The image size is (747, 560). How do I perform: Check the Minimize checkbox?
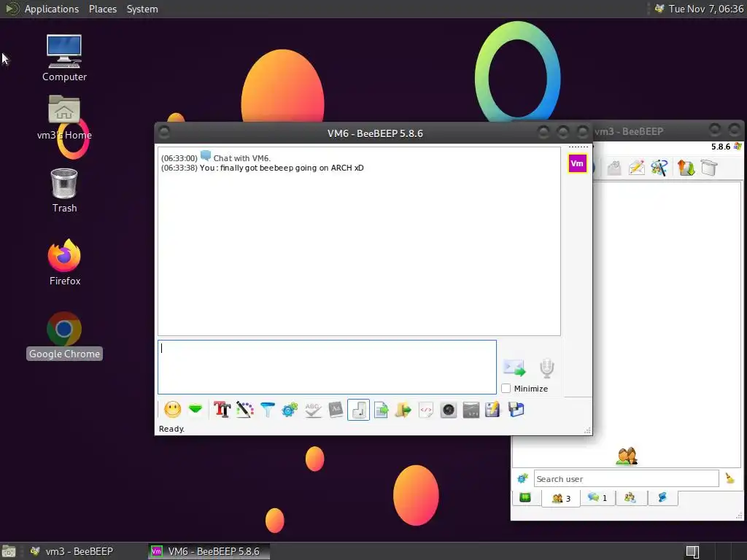pyautogui.click(x=506, y=389)
